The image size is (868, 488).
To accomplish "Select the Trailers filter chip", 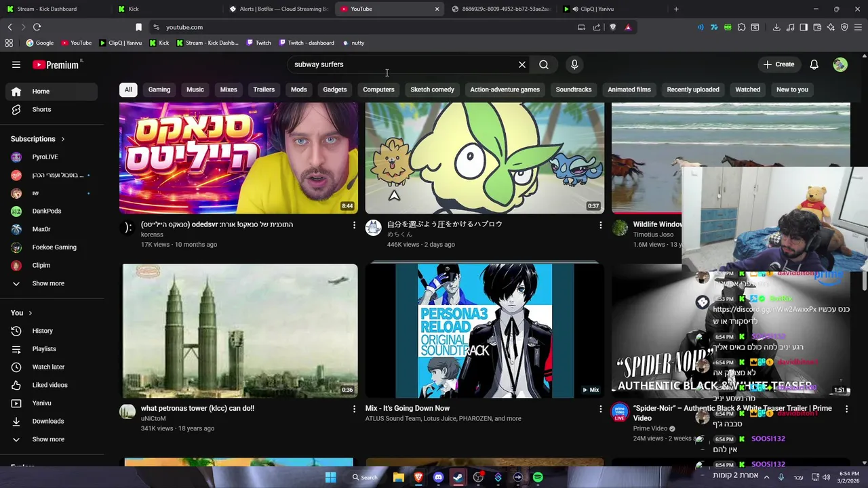I will pyautogui.click(x=264, y=89).
